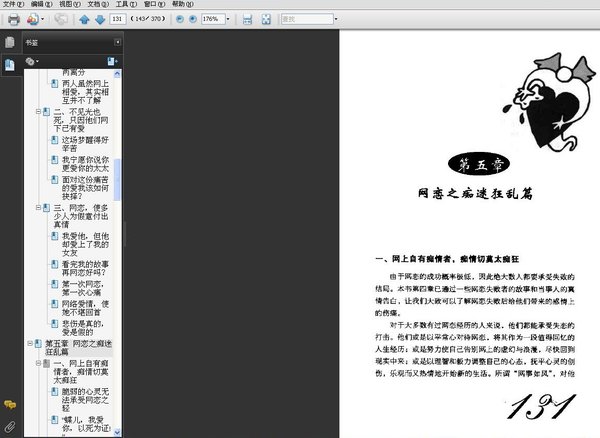600x438 pixels.
Task: Select bookmark '第一次网恋,第一次心痛'
Action: [x=83, y=288]
